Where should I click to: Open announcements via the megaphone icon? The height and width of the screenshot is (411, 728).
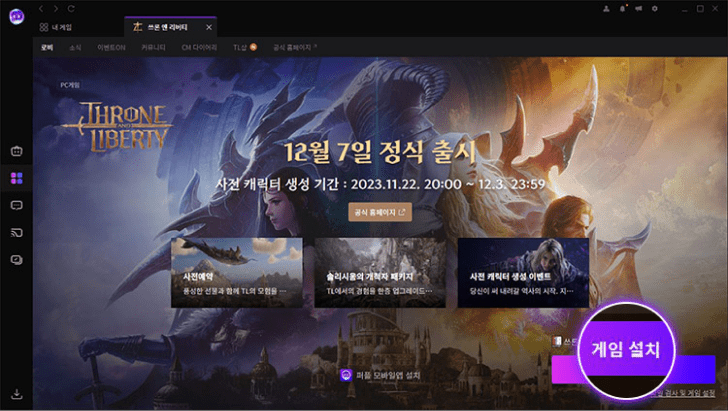coord(638,8)
